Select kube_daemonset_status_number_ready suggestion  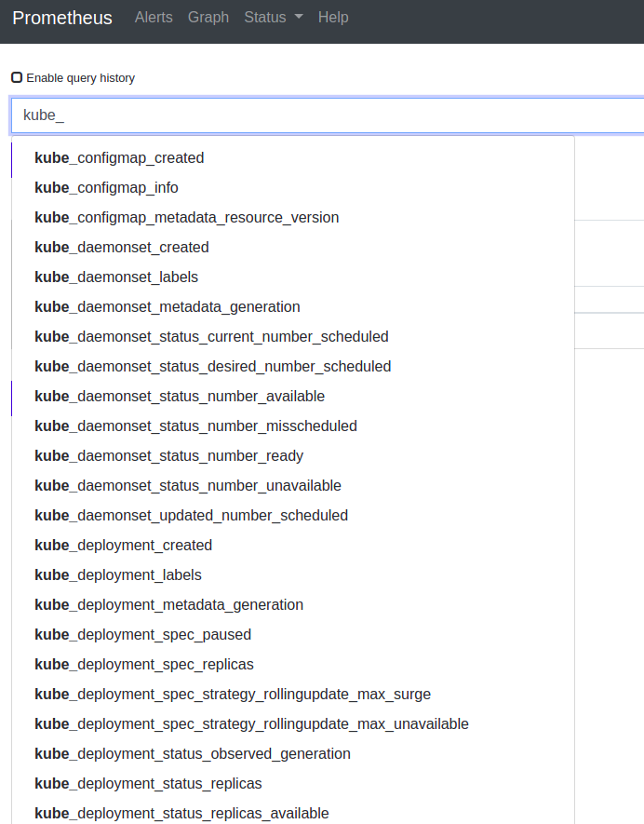[x=168, y=456]
